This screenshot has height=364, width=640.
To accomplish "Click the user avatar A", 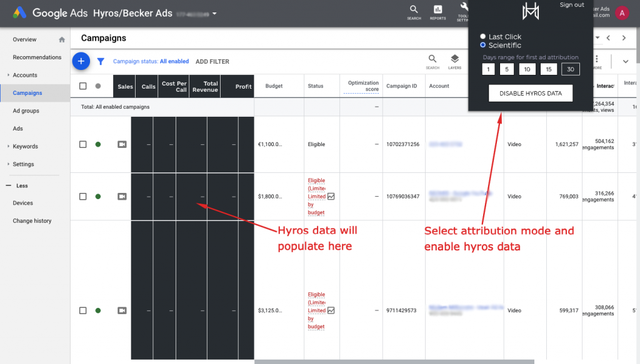I will click(x=622, y=13).
